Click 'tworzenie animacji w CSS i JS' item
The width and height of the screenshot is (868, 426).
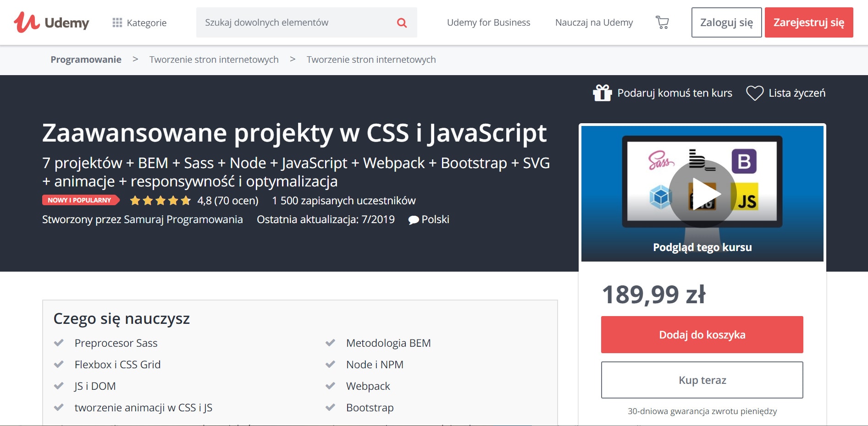[x=144, y=408]
